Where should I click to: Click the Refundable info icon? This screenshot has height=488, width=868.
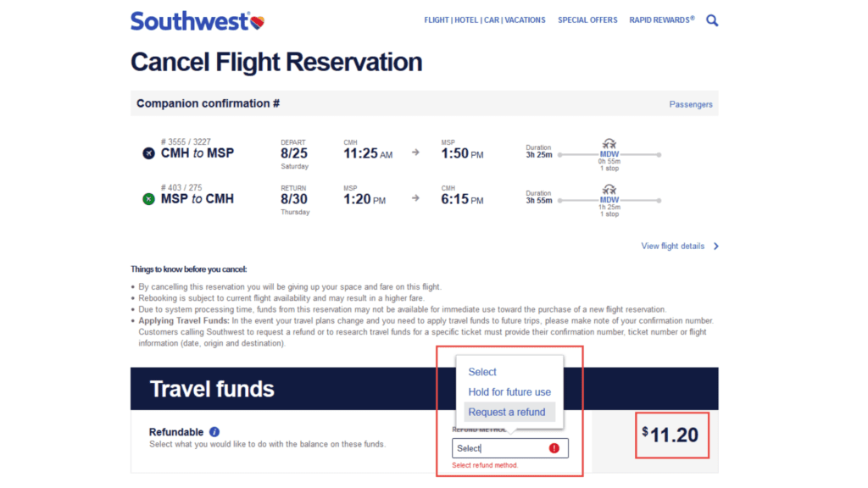tap(214, 432)
